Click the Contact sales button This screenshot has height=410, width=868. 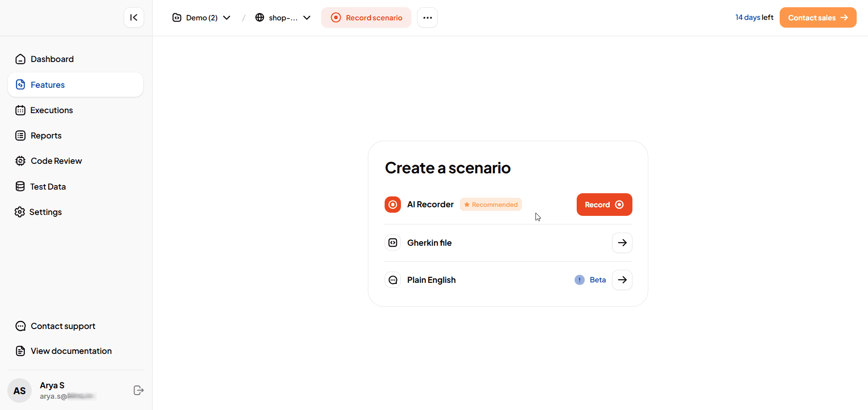coord(817,18)
